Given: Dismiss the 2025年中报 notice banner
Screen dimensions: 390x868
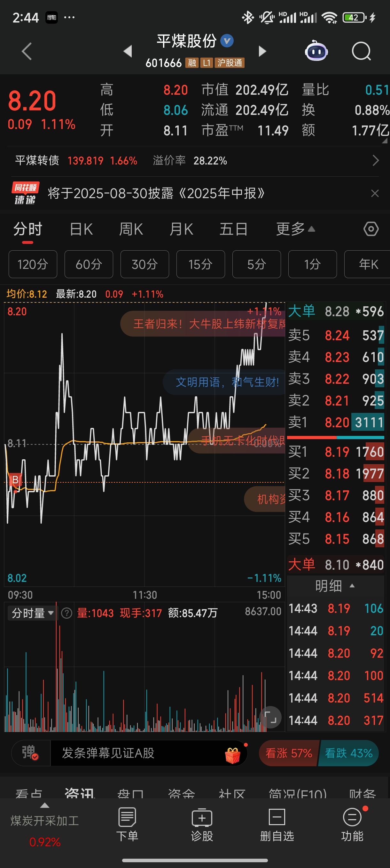Looking at the screenshot, I should tap(375, 193).
